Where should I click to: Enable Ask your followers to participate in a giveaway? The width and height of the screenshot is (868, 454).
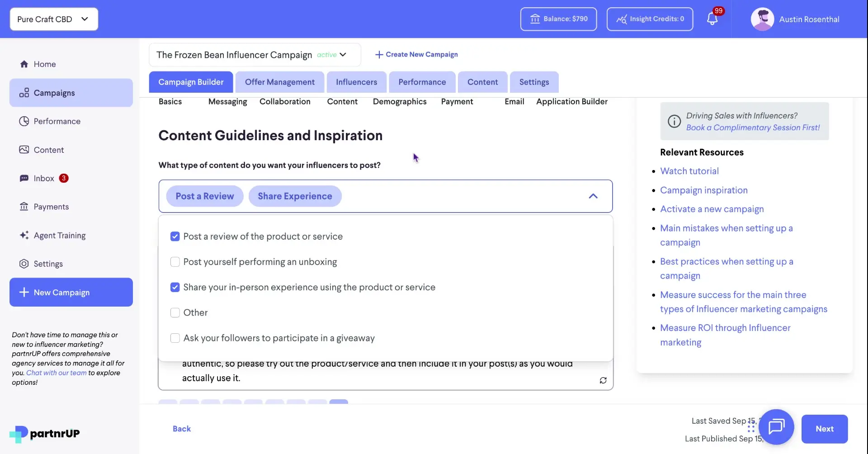point(175,338)
